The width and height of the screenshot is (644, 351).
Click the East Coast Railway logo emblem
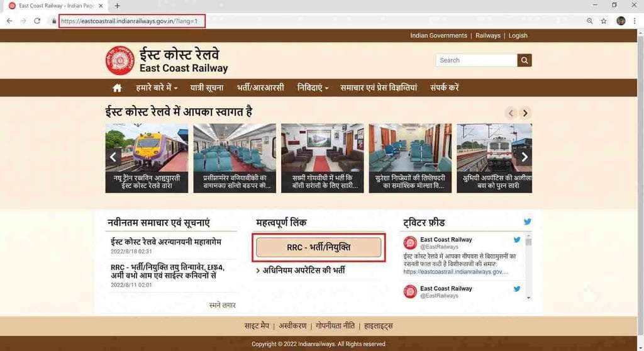pos(119,60)
